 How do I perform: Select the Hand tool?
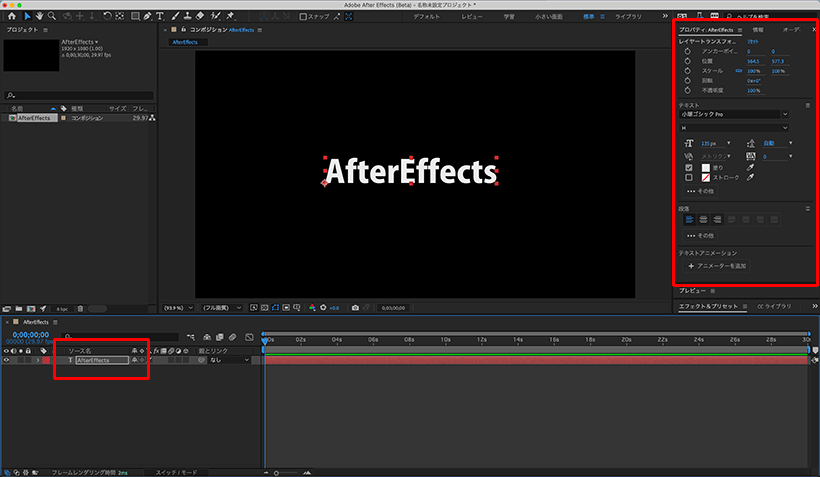pos(39,16)
